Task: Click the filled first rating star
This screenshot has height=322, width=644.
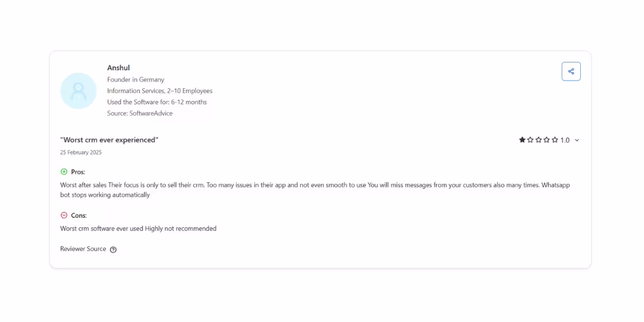Action: [x=522, y=140]
